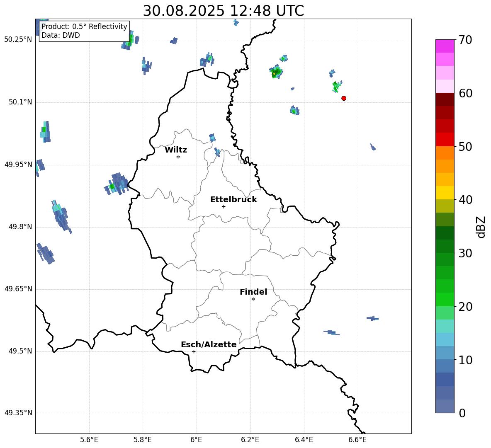Click the dBZ colorbar axis label
The width and height of the screenshot is (491, 448).
tap(481, 227)
